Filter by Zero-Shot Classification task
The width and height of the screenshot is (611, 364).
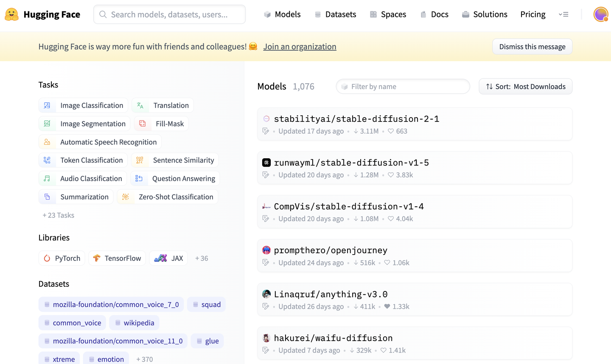[x=168, y=197]
